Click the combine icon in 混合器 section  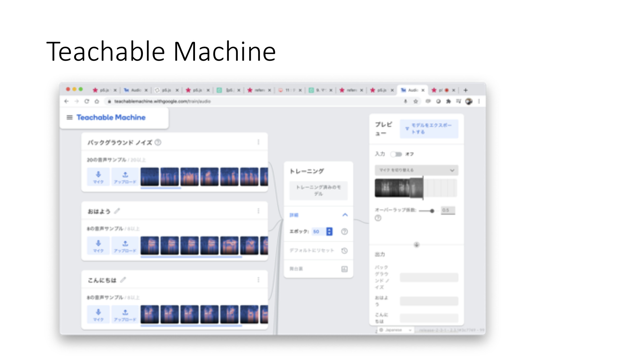coord(344,269)
